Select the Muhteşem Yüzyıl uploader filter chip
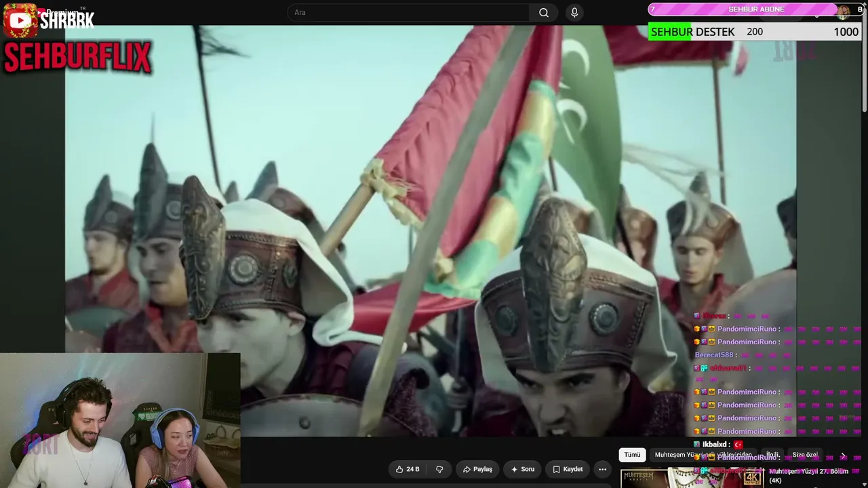 703,455
